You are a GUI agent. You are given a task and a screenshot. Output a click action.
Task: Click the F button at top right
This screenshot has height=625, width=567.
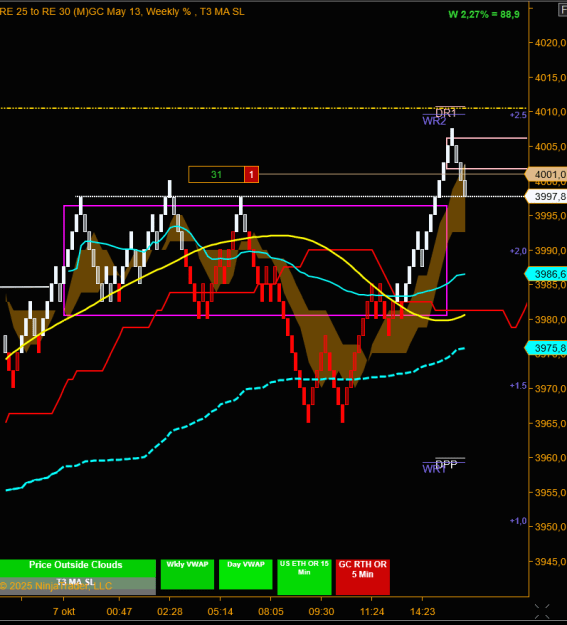(562, 10)
